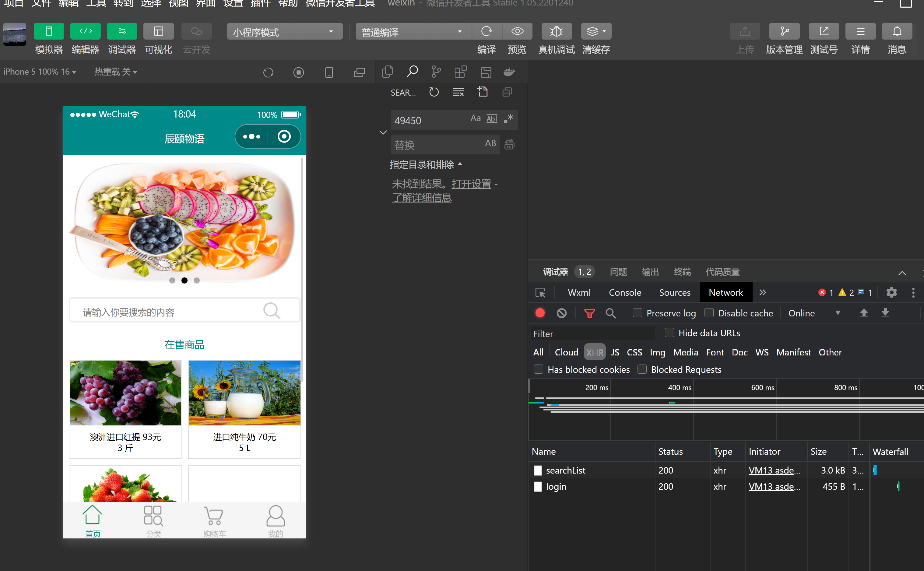
Task: Toggle match case Aa in search
Action: tap(476, 118)
